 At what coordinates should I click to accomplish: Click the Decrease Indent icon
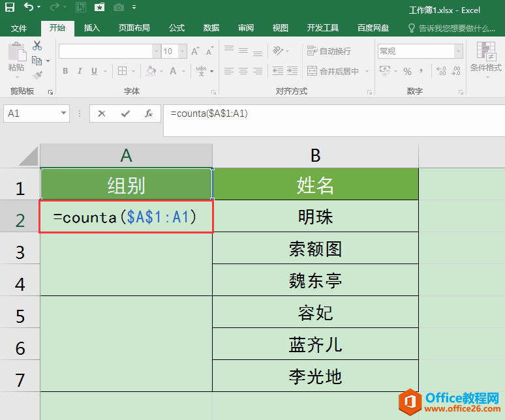click(x=278, y=71)
